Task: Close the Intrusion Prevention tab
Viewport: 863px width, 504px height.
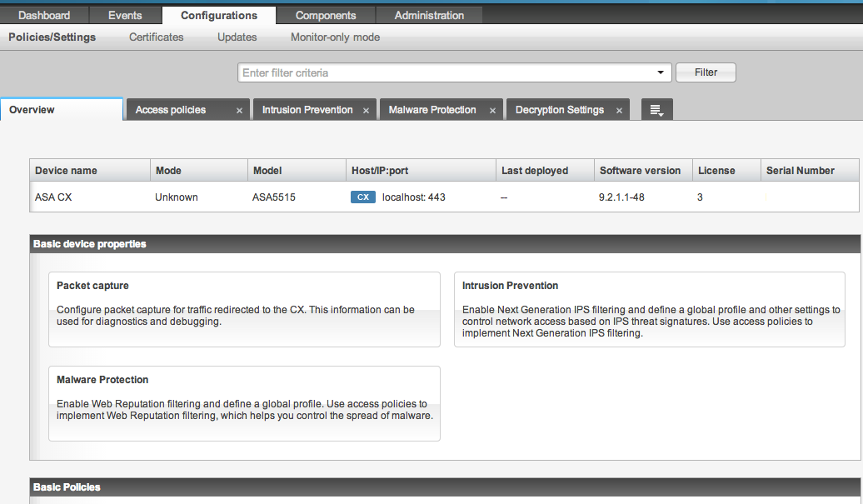Action: (366, 111)
